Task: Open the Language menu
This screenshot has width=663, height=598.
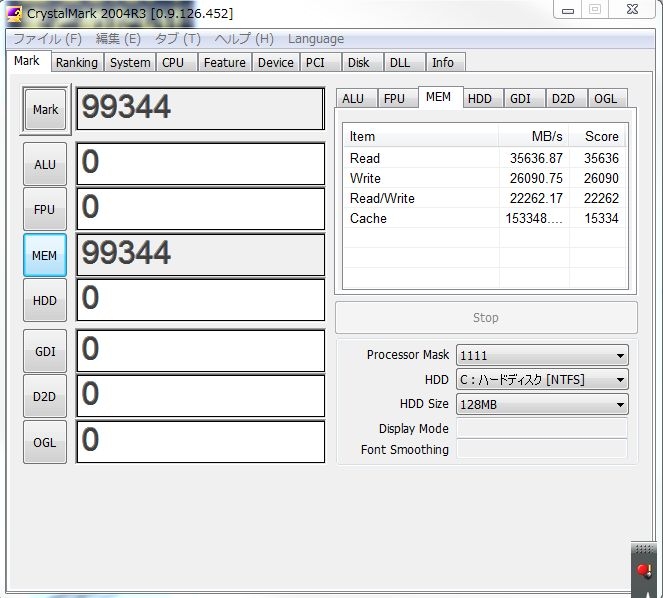Action: [x=315, y=39]
